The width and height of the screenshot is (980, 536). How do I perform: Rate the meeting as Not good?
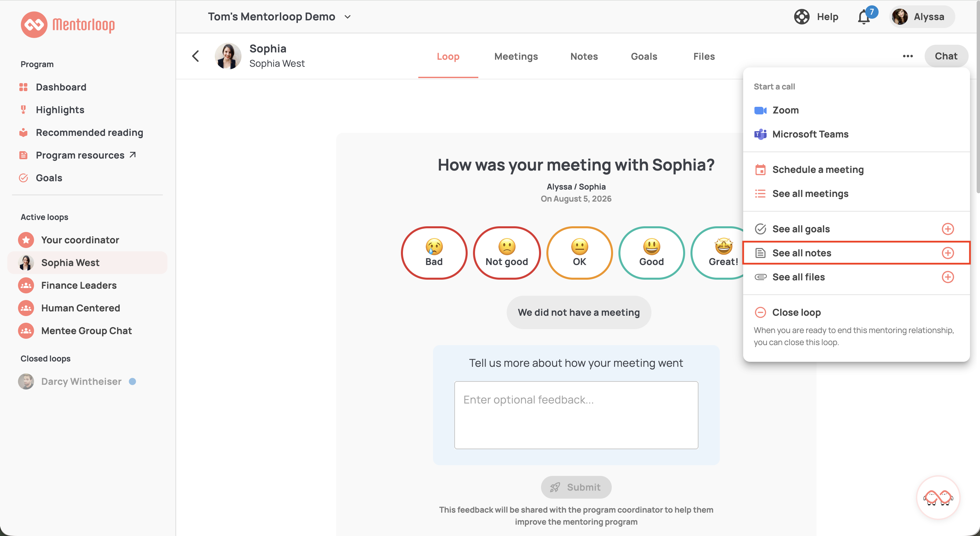click(x=507, y=253)
